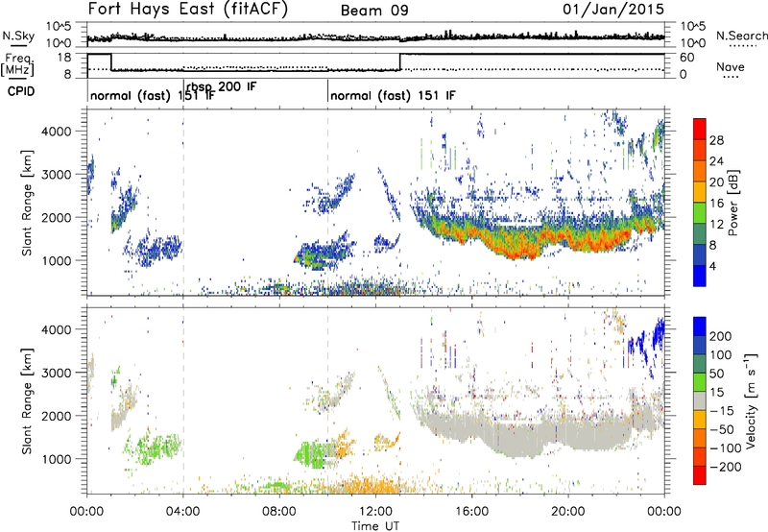This screenshot has height=532, width=768.
Task: Click the '4000' tick of the power panel
Action: pyautogui.click(x=57, y=132)
